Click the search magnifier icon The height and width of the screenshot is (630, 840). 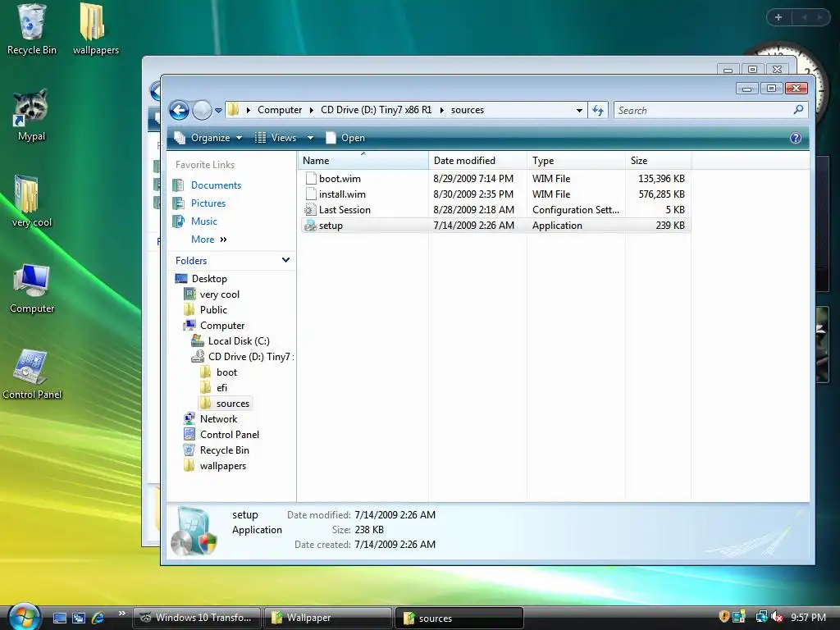798,110
